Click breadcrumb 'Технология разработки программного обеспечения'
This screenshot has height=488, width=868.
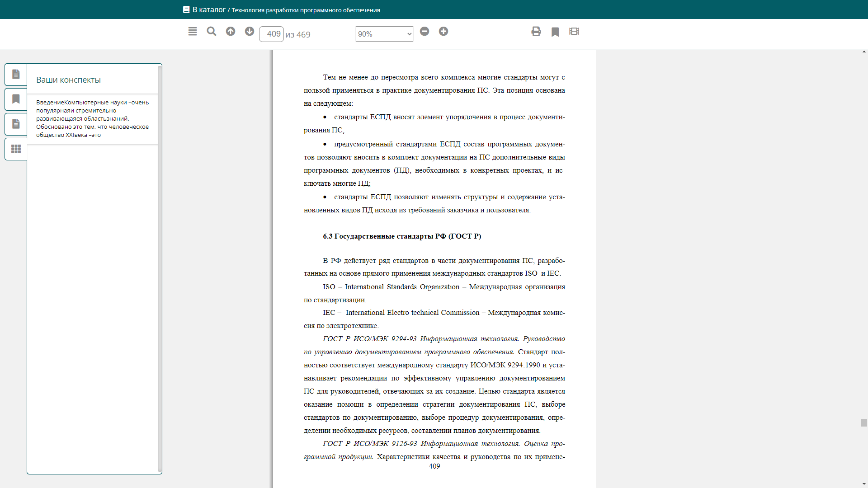point(306,10)
